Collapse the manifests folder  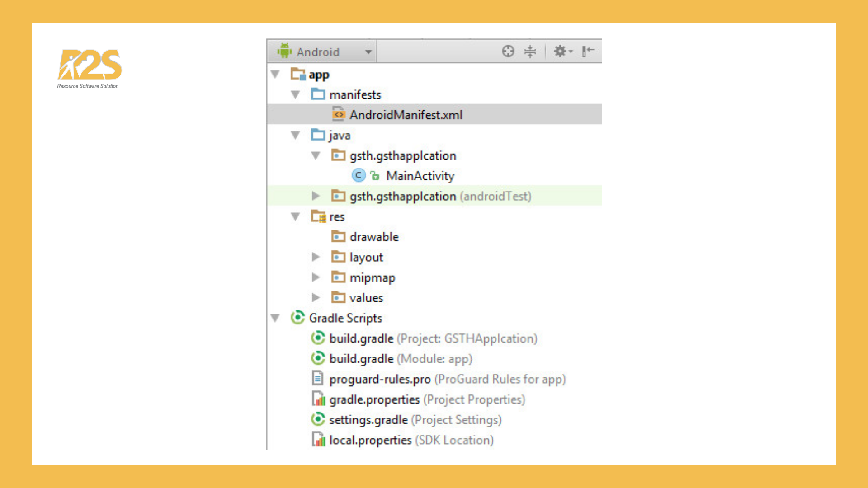[x=295, y=94]
